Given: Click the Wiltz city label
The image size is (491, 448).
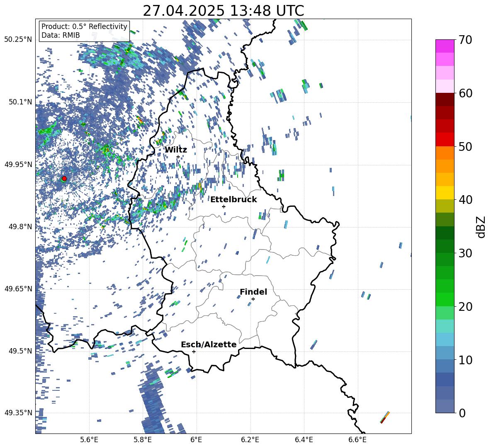Looking at the screenshot, I should [176, 150].
